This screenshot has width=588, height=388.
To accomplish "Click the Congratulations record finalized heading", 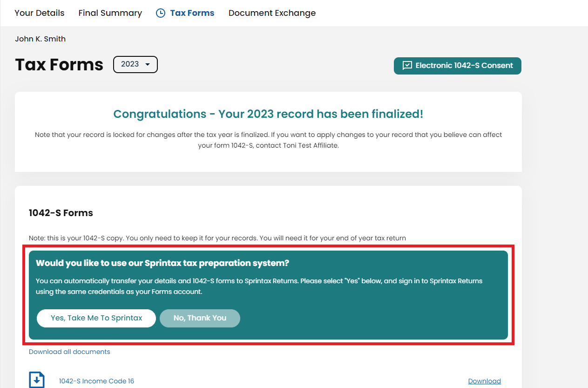I will coord(268,114).
